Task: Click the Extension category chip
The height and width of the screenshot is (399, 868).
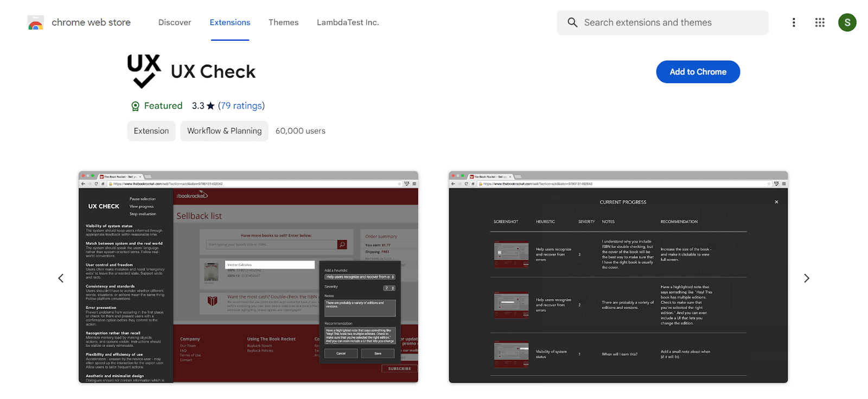Action: (x=151, y=131)
